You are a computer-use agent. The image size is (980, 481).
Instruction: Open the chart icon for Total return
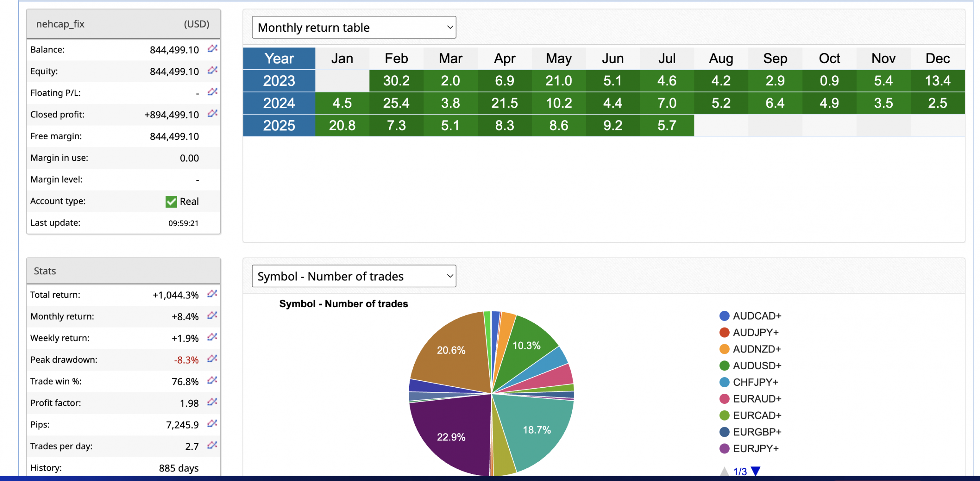coord(212,294)
